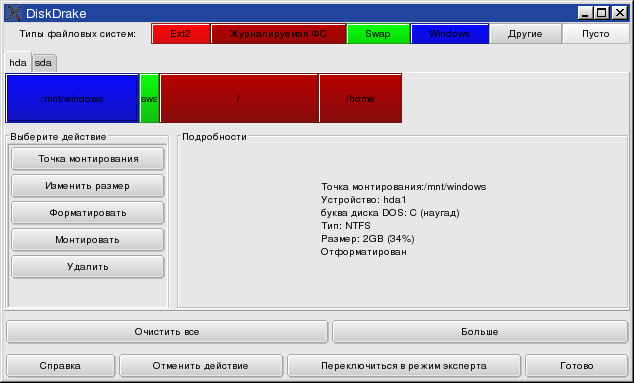Click the Готово button
This screenshot has width=634, height=383.
click(577, 366)
